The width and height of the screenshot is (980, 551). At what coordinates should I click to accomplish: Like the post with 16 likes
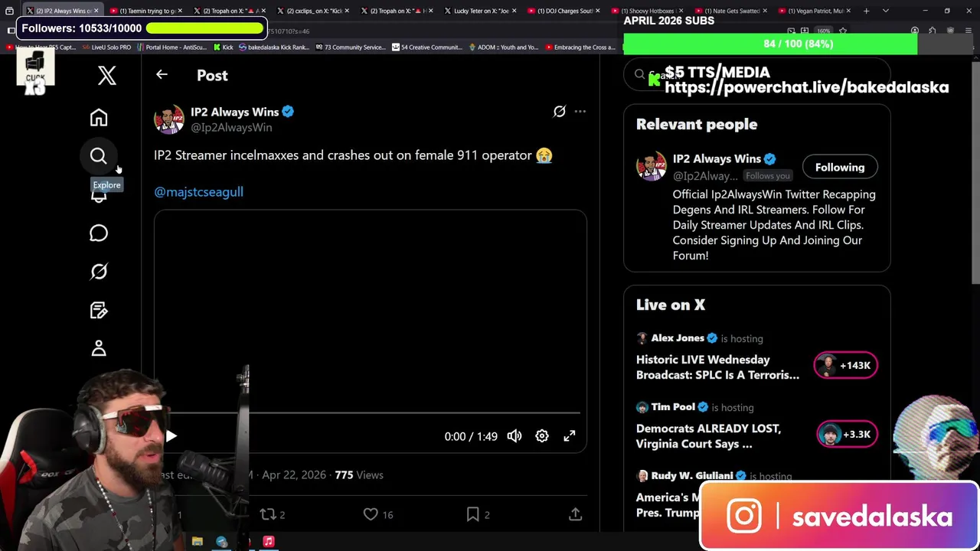(371, 514)
